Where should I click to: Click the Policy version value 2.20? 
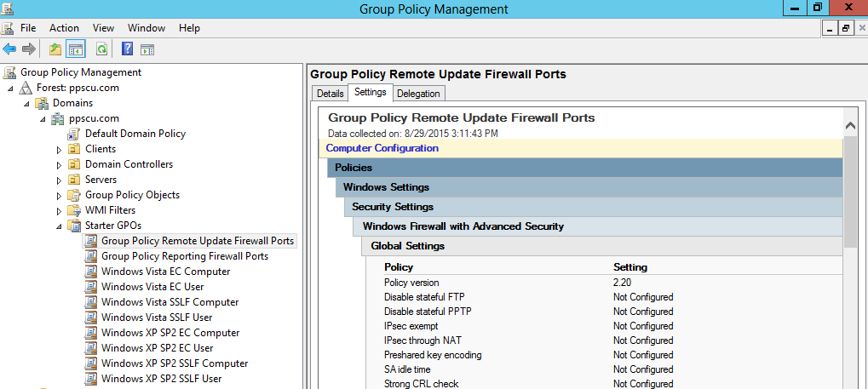click(x=624, y=283)
